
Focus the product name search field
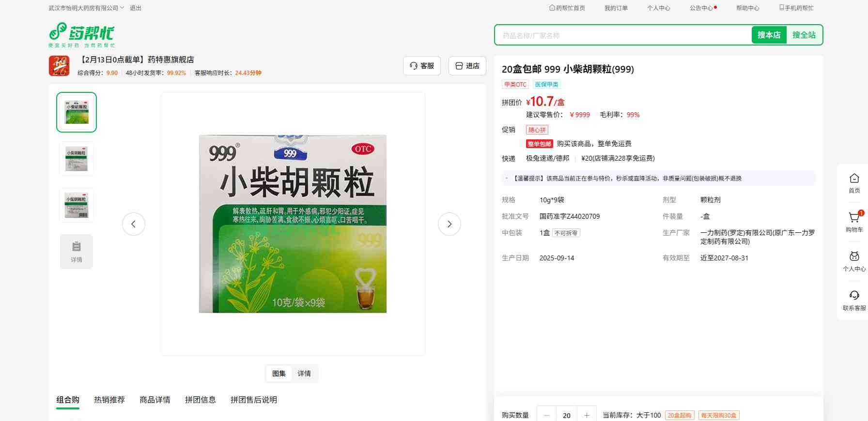(x=622, y=35)
